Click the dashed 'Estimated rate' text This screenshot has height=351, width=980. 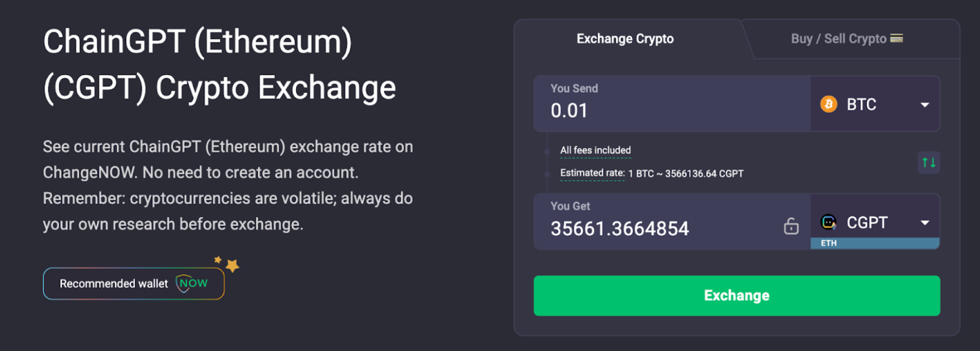pos(592,173)
